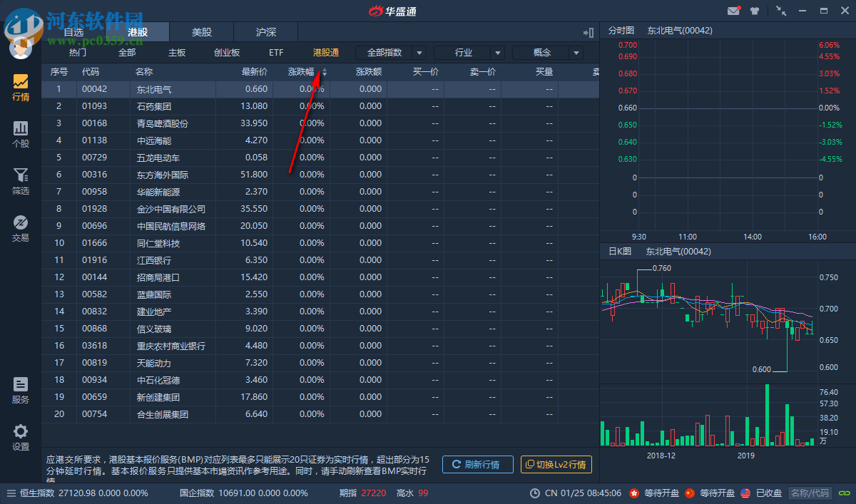The image size is (856, 504).
Task: Open the mail messages icon
Action: [733, 11]
